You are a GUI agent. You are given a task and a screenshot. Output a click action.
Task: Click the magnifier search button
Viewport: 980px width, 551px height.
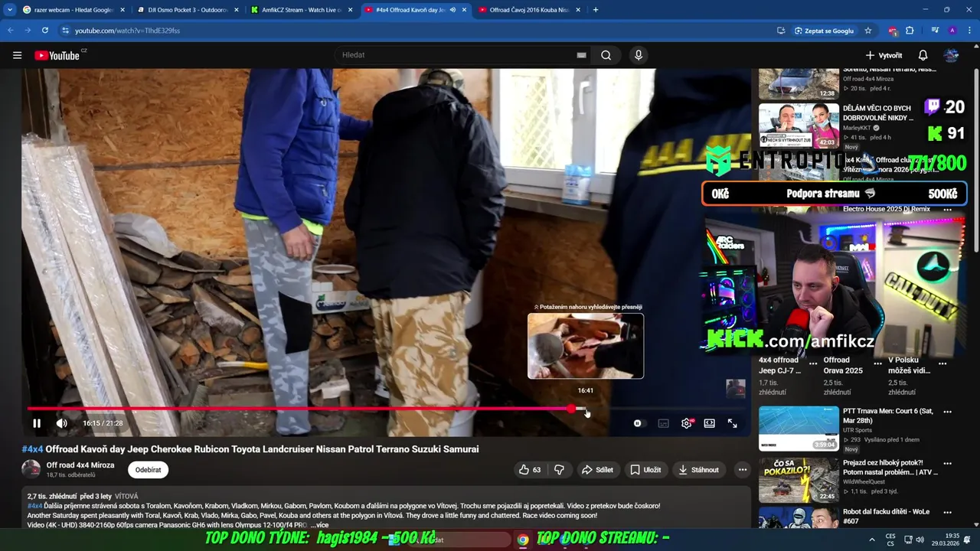(x=606, y=55)
